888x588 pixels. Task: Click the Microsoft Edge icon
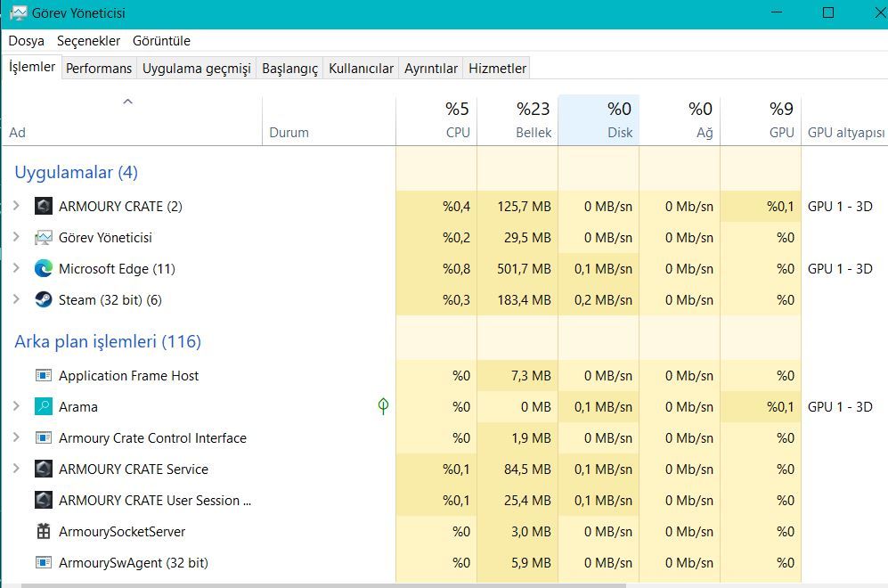coord(44,269)
